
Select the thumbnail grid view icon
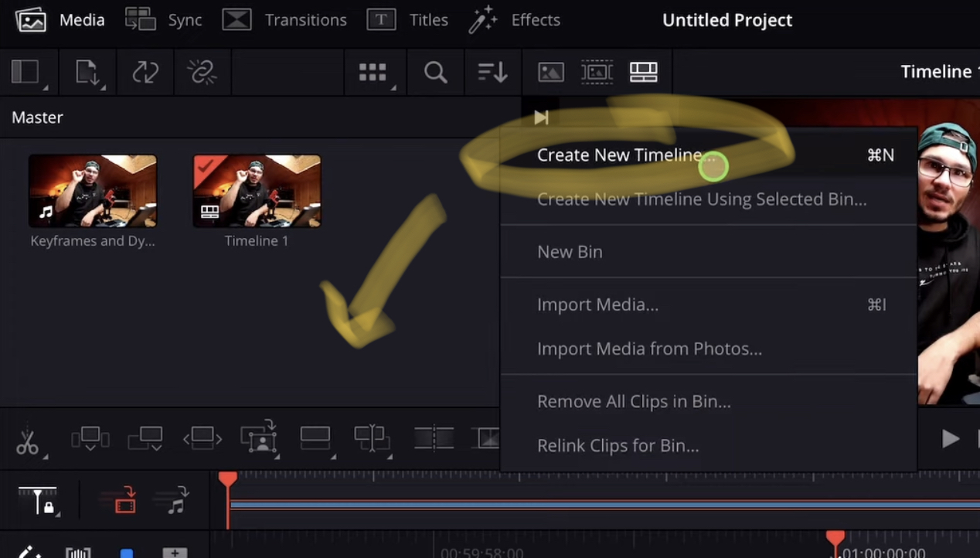(374, 72)
